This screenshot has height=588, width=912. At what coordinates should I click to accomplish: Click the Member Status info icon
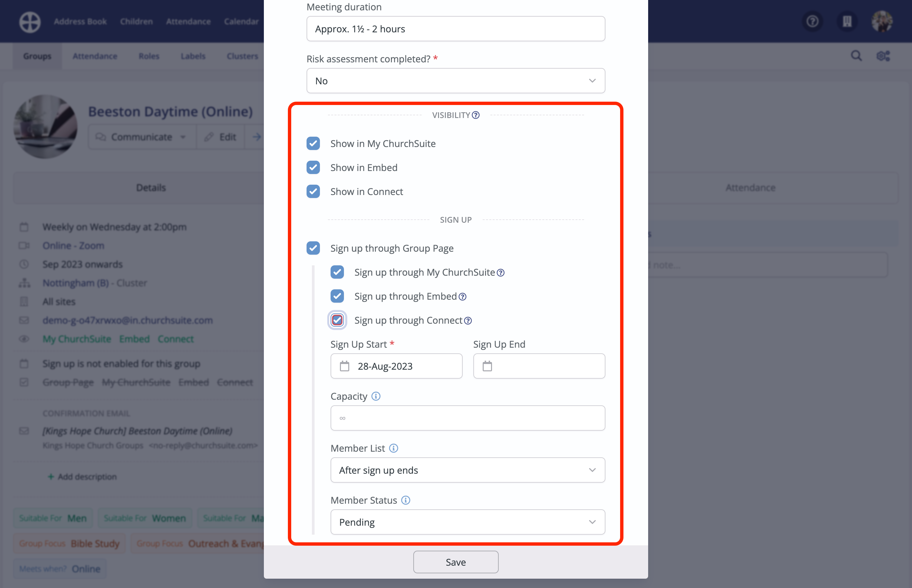[x=406, y=500]
